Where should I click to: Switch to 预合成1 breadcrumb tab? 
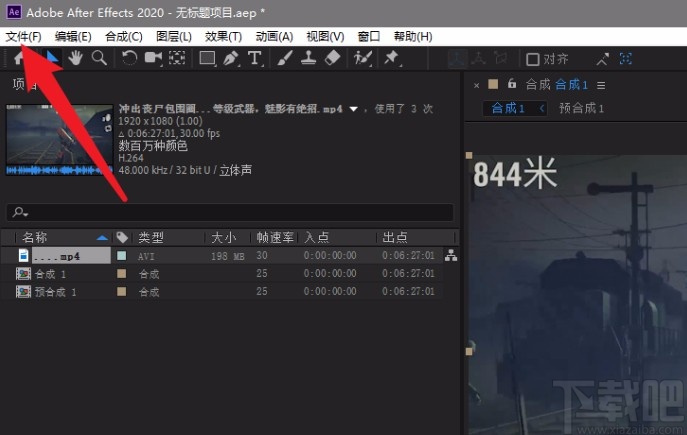coord(581,108)
